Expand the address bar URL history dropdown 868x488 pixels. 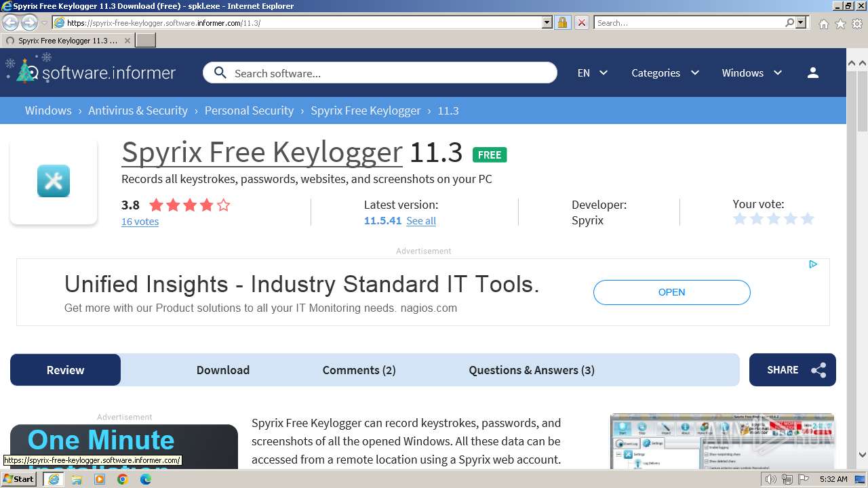click(x=547, y=23)
